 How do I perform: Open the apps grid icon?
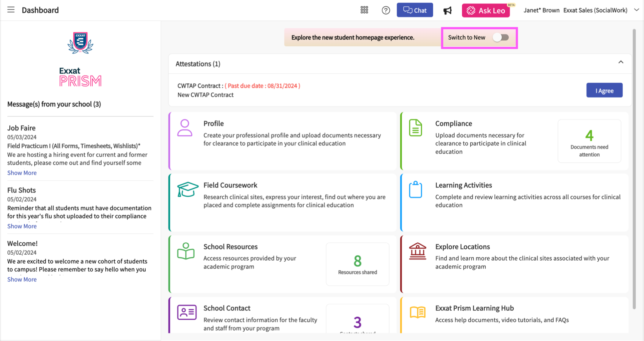click(364, 10)
